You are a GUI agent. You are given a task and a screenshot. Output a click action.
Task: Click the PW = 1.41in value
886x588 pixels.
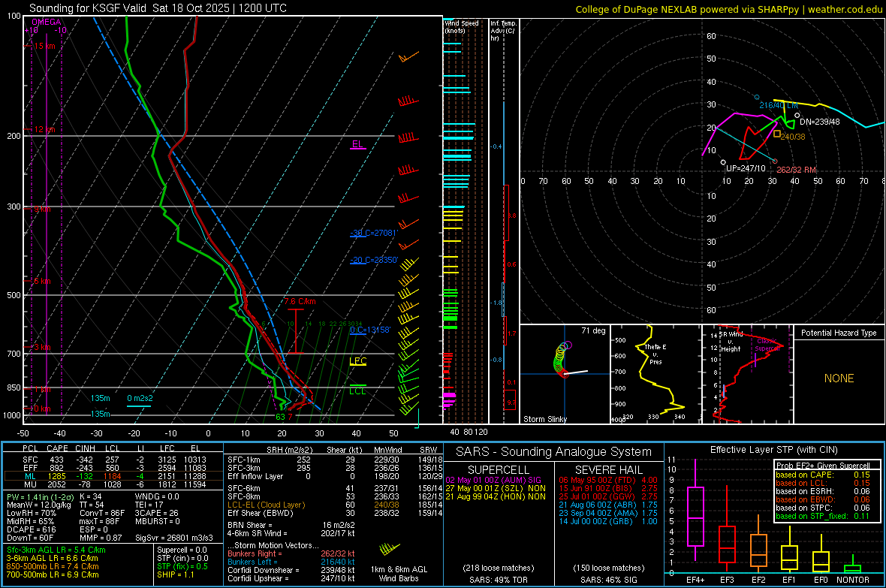click(39, 497)
